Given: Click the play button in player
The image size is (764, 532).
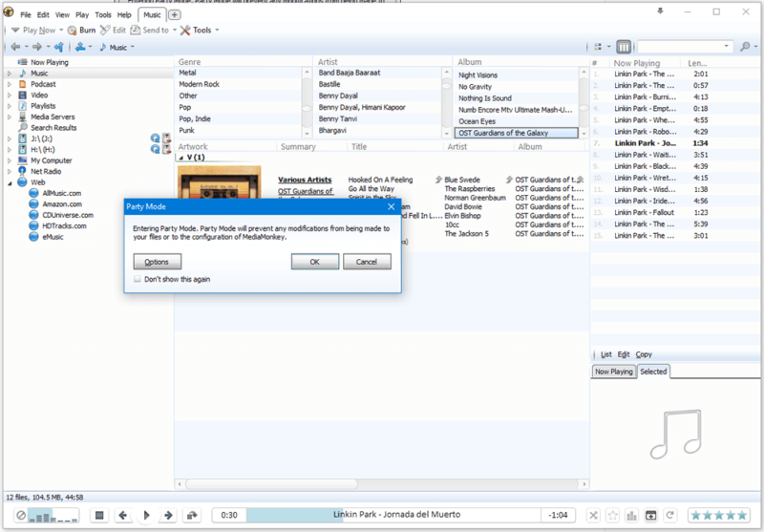Looking at the screenshot, I should click(146, 515).
